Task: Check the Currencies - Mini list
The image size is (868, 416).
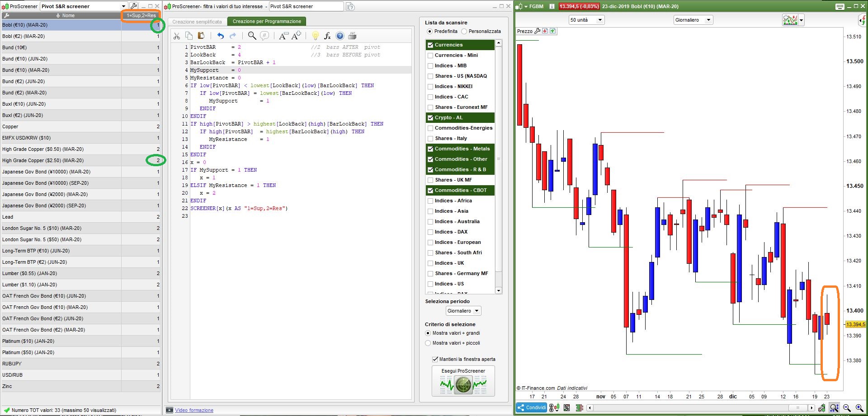Action: click(x=430, y=56)
